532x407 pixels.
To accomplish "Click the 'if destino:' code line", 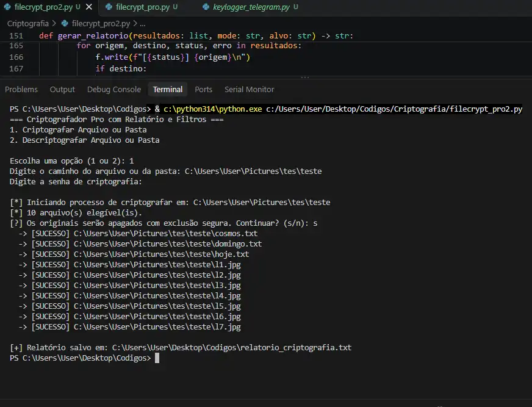I will pyautogui.click(x=121, y=68).
